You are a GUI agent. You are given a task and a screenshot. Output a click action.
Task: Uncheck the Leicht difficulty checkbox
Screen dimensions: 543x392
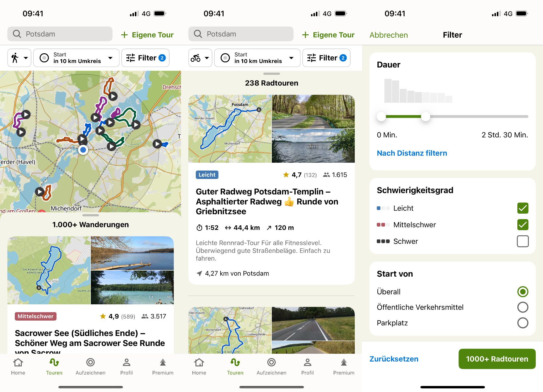[x=522, y=208]
